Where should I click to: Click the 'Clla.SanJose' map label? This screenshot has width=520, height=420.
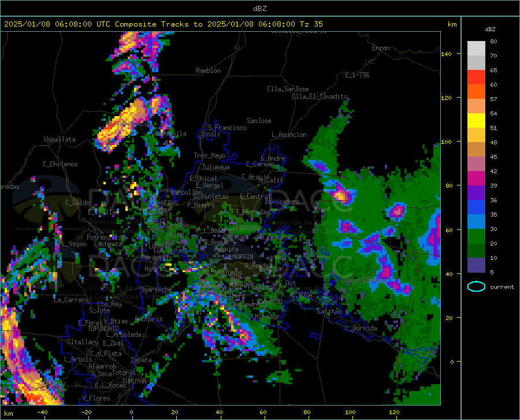[288, 89]
